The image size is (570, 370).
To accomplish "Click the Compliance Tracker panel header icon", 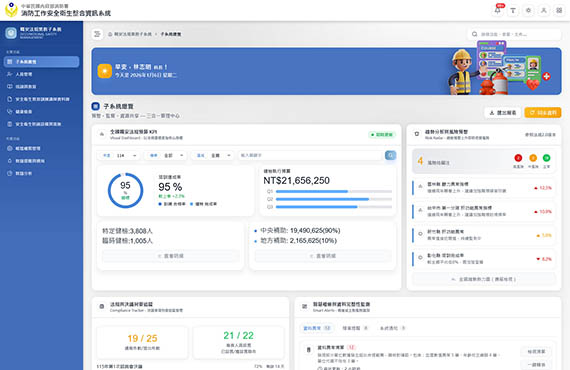I will 102,306.
